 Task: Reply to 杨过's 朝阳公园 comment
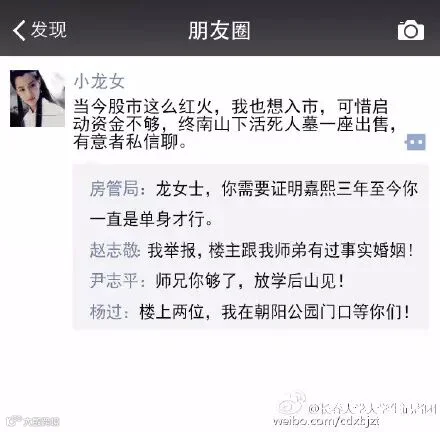(x=250, y=312)
